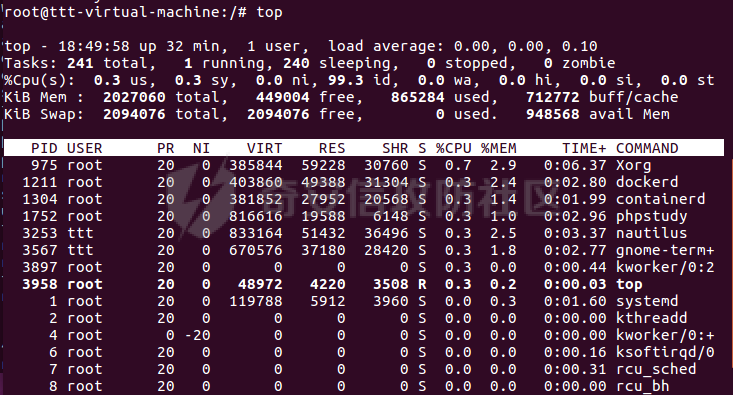Select the kthreadd process name

point(652,318)
